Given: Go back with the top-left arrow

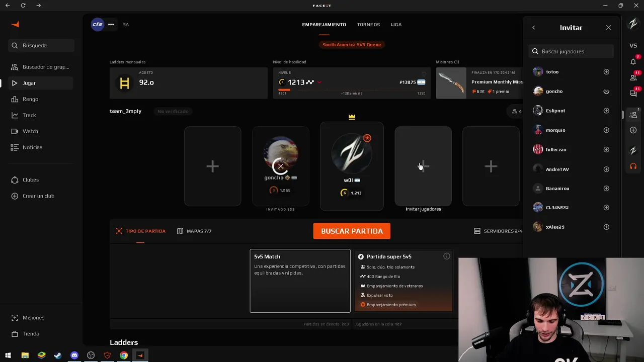Looking at the screenshot, I should (x=8, y=6).
